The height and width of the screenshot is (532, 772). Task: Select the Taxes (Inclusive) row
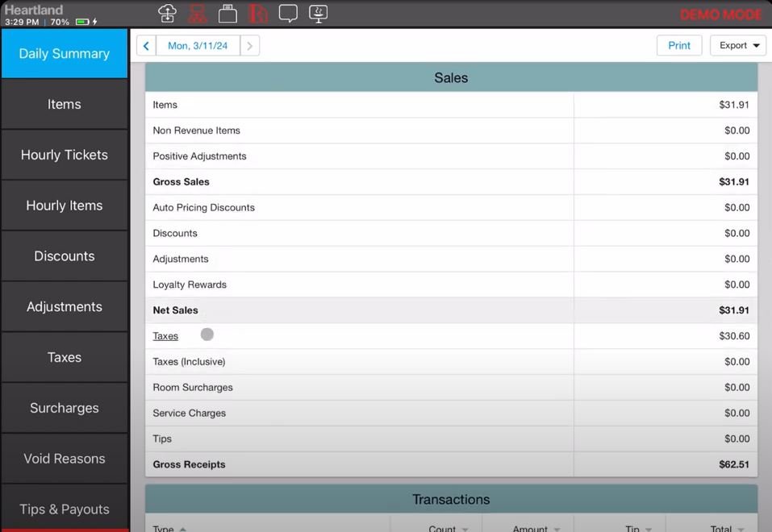pos(451,362)
